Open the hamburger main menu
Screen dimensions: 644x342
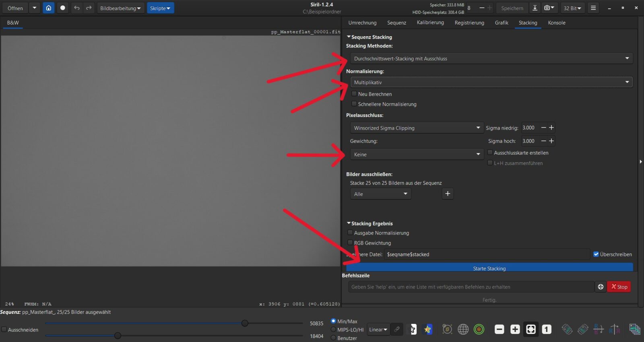[593, 8]
